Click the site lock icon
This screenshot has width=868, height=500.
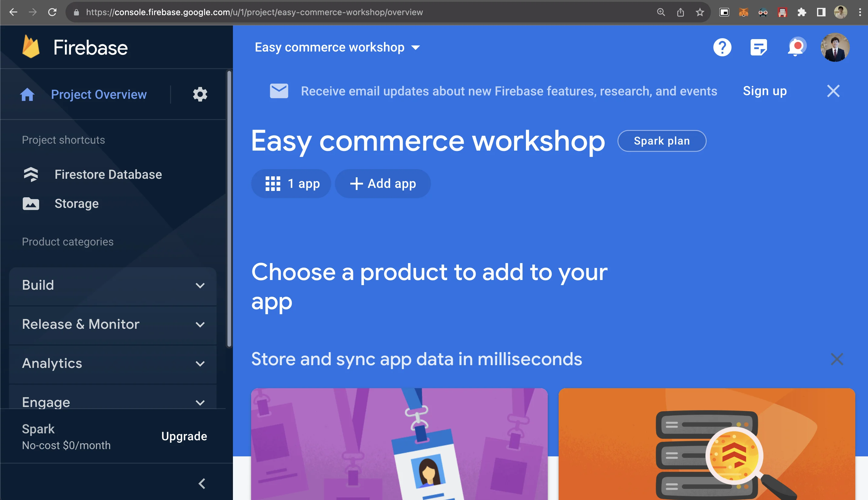pyautogui.click(x=76, y=12)
